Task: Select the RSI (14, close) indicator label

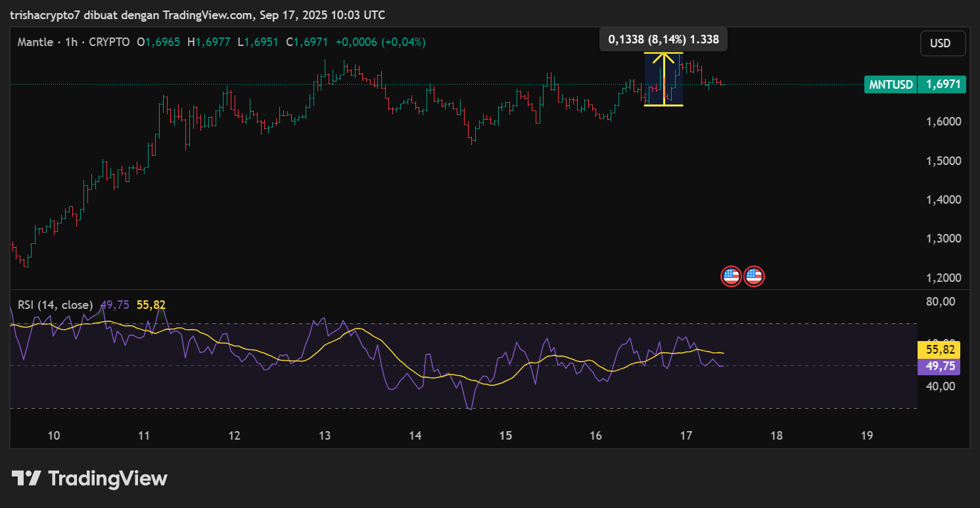Action: (x=55, y=304)
